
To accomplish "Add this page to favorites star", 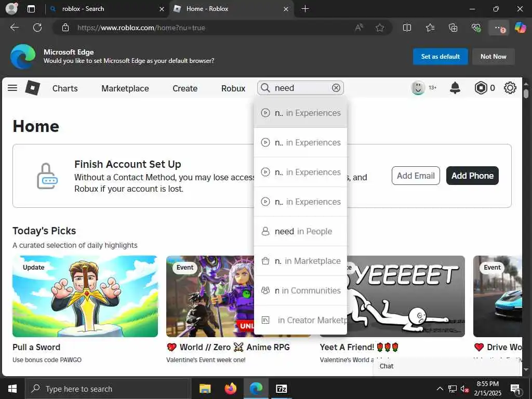I will (x=380, y=28).
